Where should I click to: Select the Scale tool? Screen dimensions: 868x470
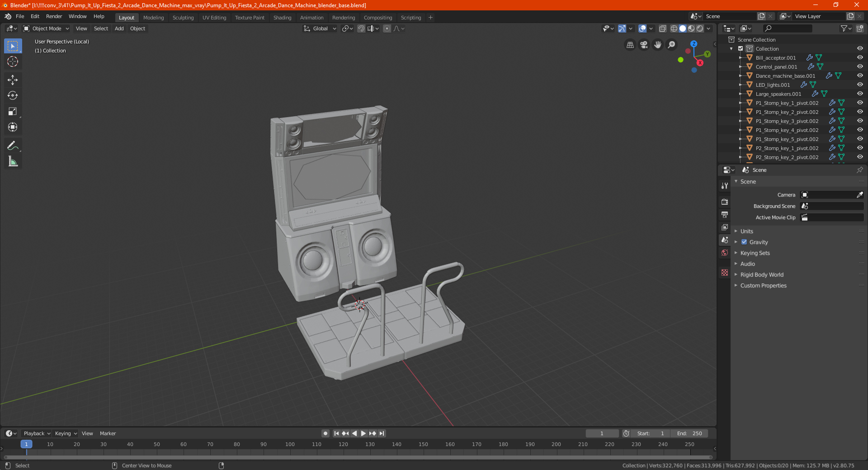13,112
